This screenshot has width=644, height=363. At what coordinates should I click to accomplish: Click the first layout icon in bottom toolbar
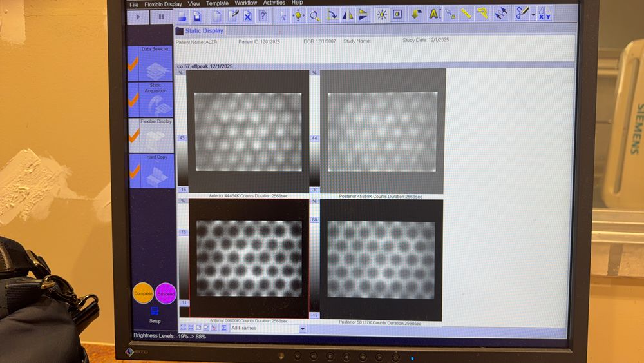point(183,328)
